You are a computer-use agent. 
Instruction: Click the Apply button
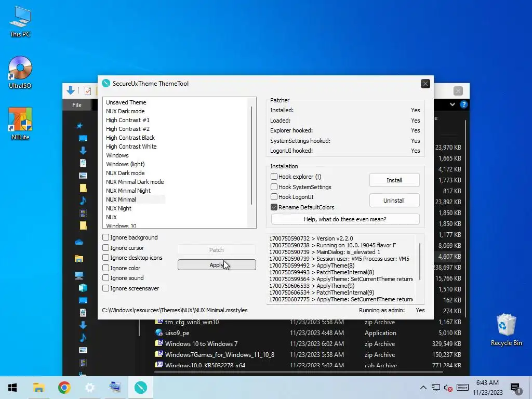tap(217, 265)
